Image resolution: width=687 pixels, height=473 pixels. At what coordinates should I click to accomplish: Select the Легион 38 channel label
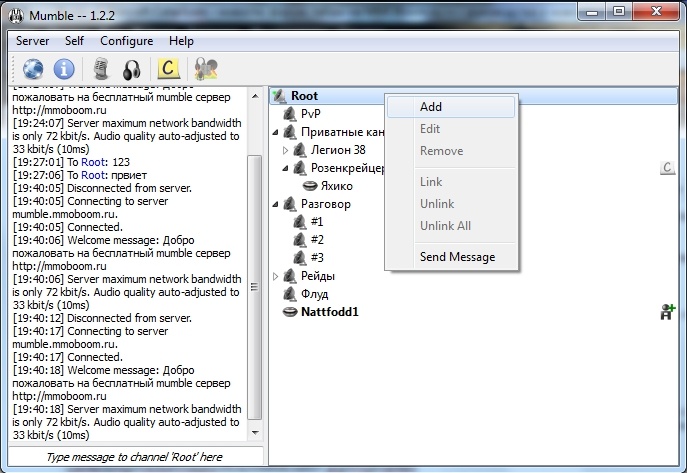[338, 150]
